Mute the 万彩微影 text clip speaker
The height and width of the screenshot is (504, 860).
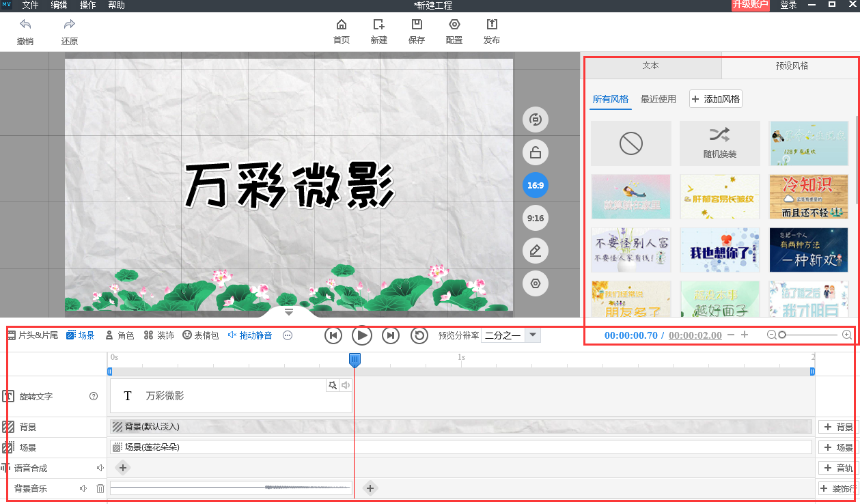click(346, 385)
